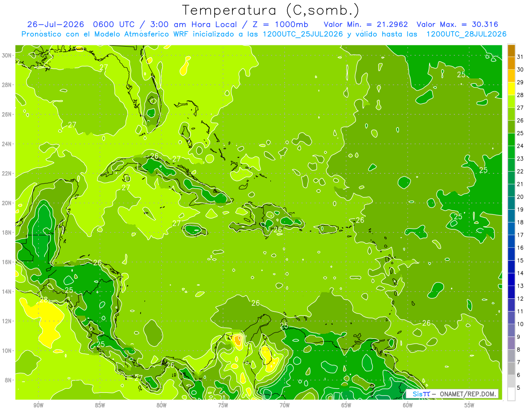Select the date text "26-Jul-2026"
The height and width of the screenshot is (411, 532).
tap(56, 24)
